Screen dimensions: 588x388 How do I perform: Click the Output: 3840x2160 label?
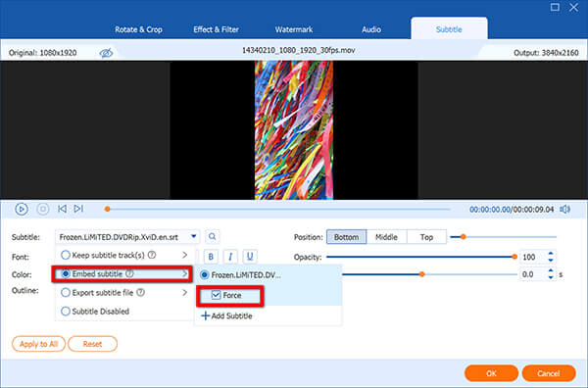tap(546, 53)
